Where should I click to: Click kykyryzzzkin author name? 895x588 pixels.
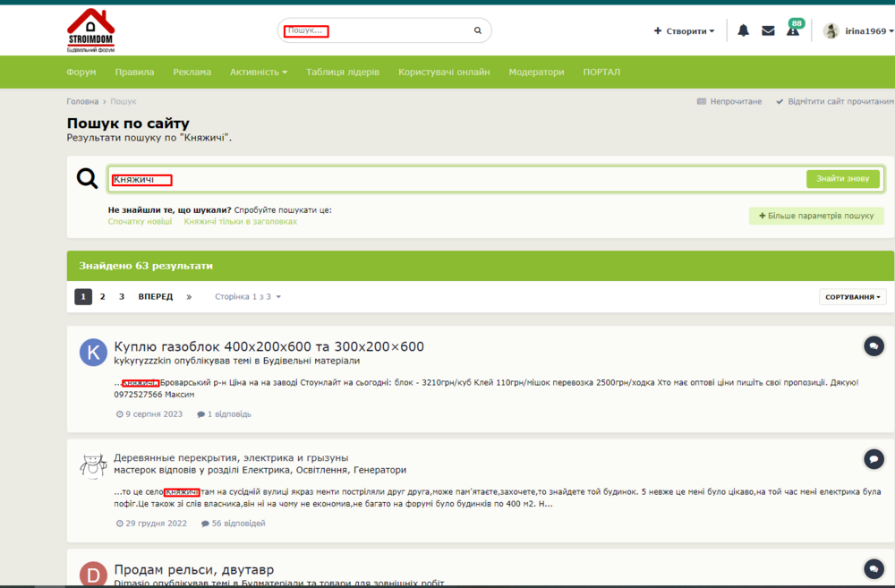[x=142, y=361]
